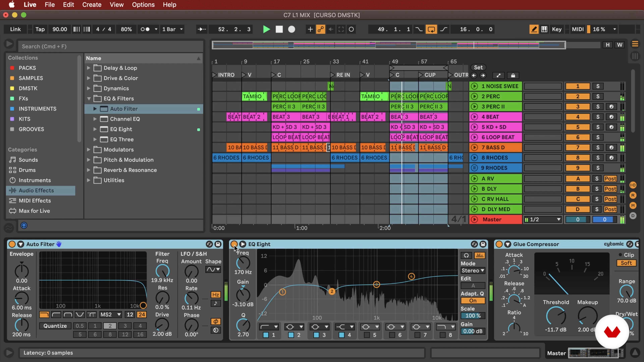The height and width of the screenshot is (362, 644).
Task: Click the Link button
Action: tap(15, 29)
